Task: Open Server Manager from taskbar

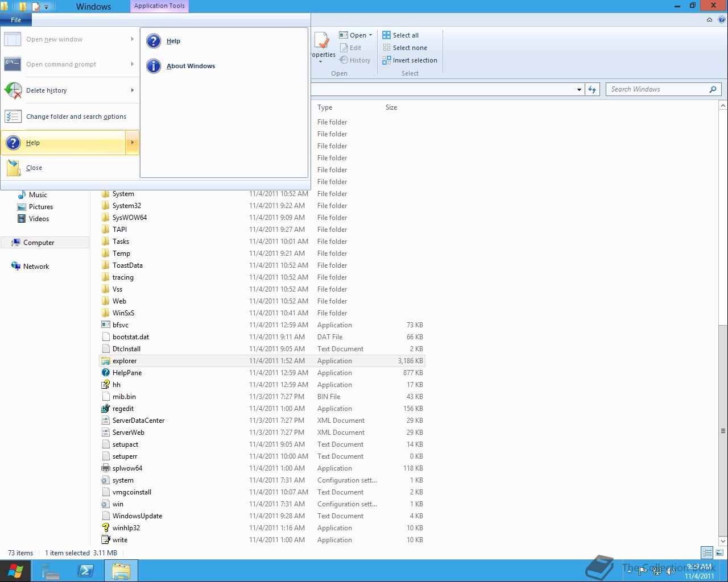Action: click(51, 571)
